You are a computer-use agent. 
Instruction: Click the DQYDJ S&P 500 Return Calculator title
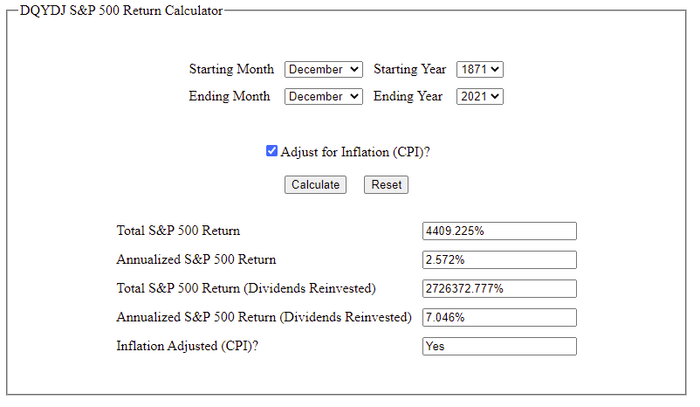(121, 11)
